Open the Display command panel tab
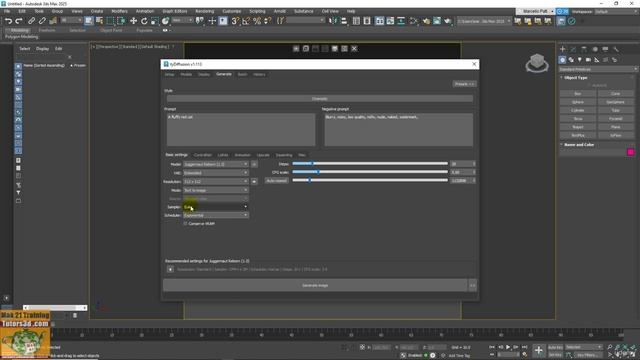The width and height of the screenshot is (640, 360). pos(605,49)
